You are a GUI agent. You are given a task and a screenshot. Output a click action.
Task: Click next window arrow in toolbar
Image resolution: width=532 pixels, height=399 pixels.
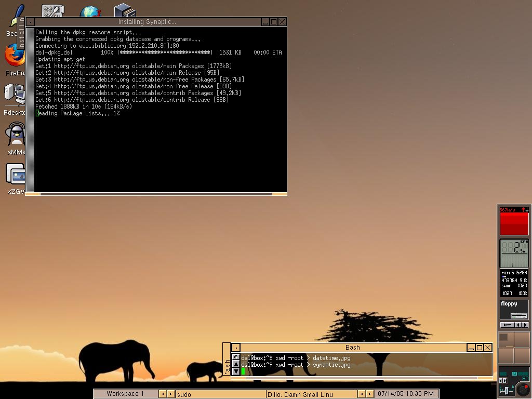[370, 394]
